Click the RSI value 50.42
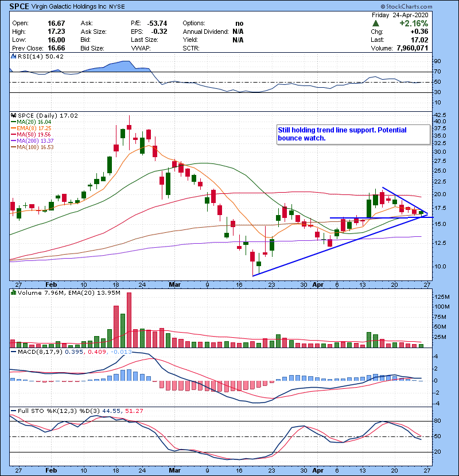This screenshot has width=459, height=476. click(x=54, y=56)
